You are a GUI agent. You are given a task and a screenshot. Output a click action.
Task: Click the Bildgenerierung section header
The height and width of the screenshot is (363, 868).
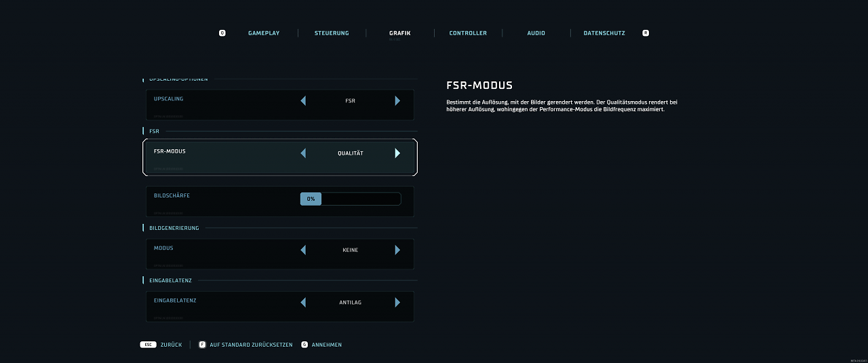tap(174, 228)
